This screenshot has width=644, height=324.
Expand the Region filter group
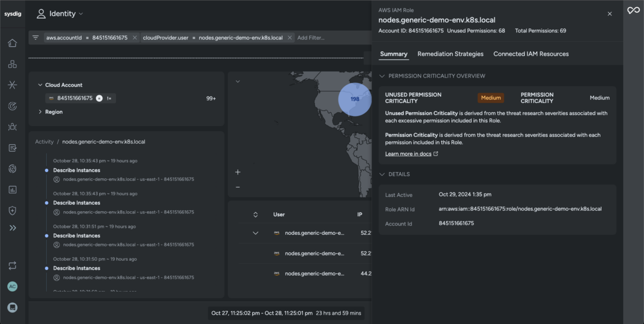[40, 112]
